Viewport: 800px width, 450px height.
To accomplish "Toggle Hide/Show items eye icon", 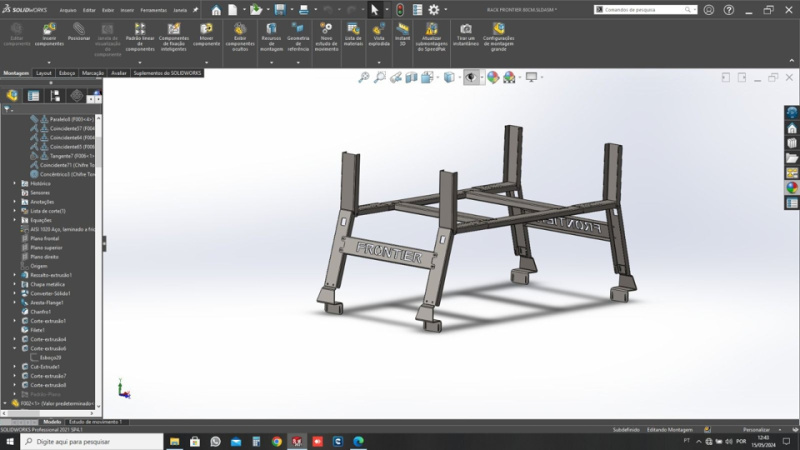I will point(471,77).
